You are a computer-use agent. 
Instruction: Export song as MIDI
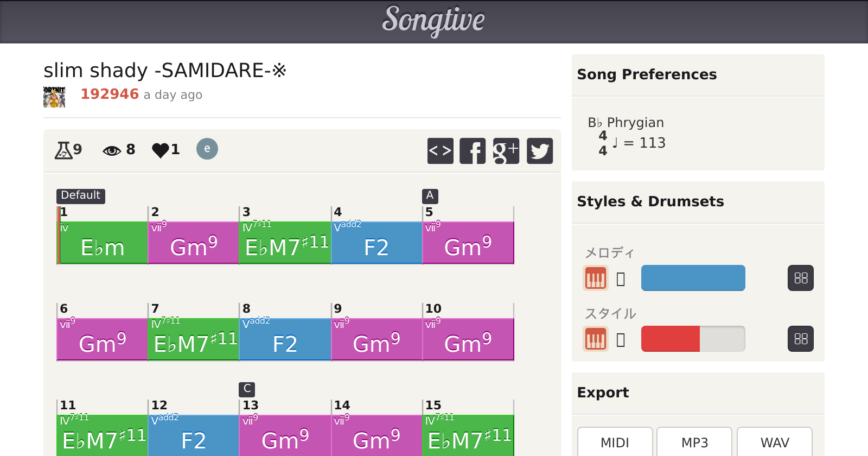point(615,442)
